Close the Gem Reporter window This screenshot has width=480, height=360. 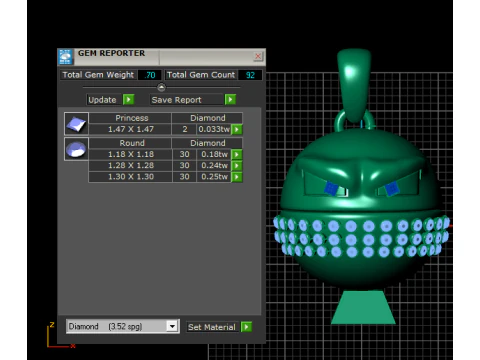(258, 56)
